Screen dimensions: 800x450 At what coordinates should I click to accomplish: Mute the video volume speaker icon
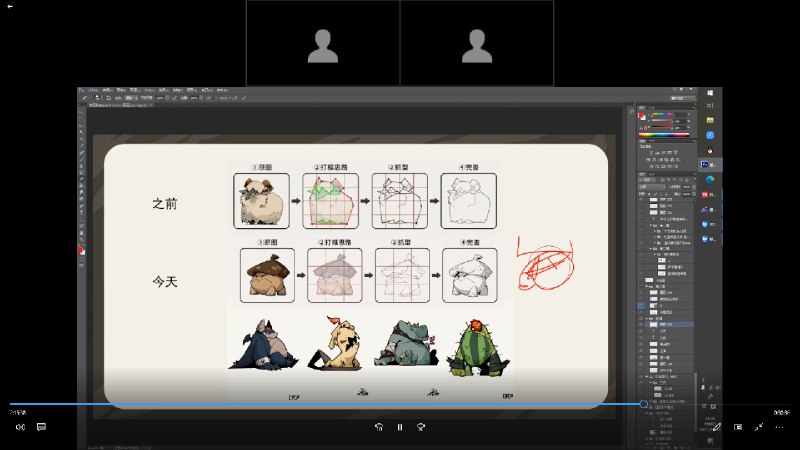point(19,427)
